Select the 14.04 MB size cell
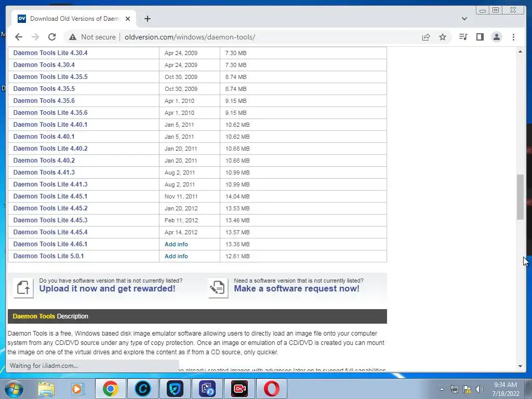Viewport: 532px width, 399px height. coord(303,196)
